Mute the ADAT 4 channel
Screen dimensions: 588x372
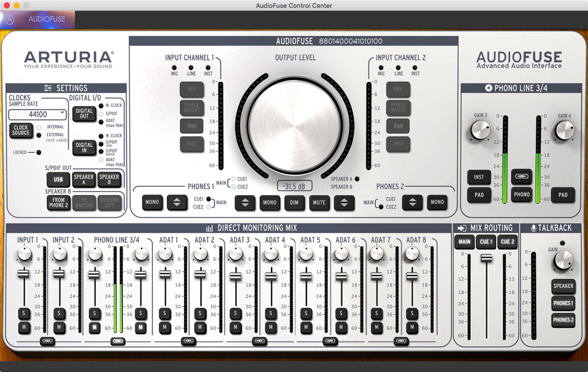click(x=270, y=327)
